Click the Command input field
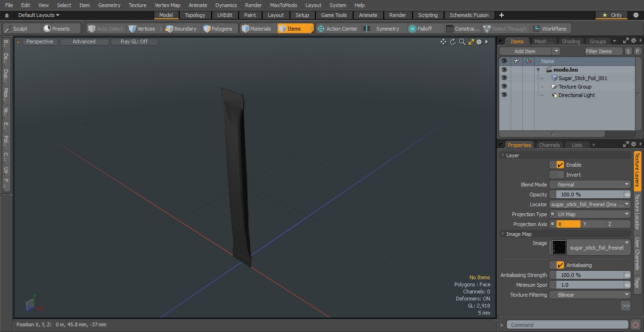Viewport: 644px width, 332px height. coord(568,325)
